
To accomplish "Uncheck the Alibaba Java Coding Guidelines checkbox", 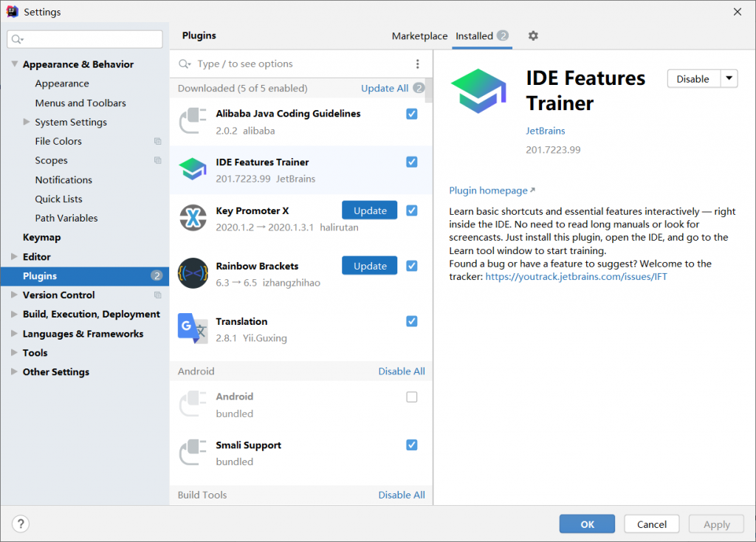I will pyautogui.click(x=412, y=114).
